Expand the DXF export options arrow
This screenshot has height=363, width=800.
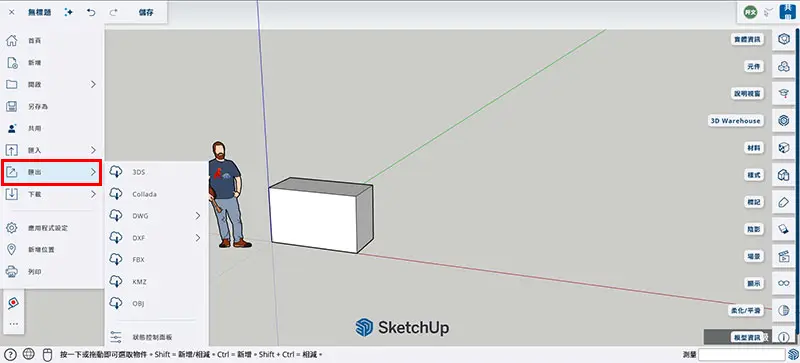[197, 238]
